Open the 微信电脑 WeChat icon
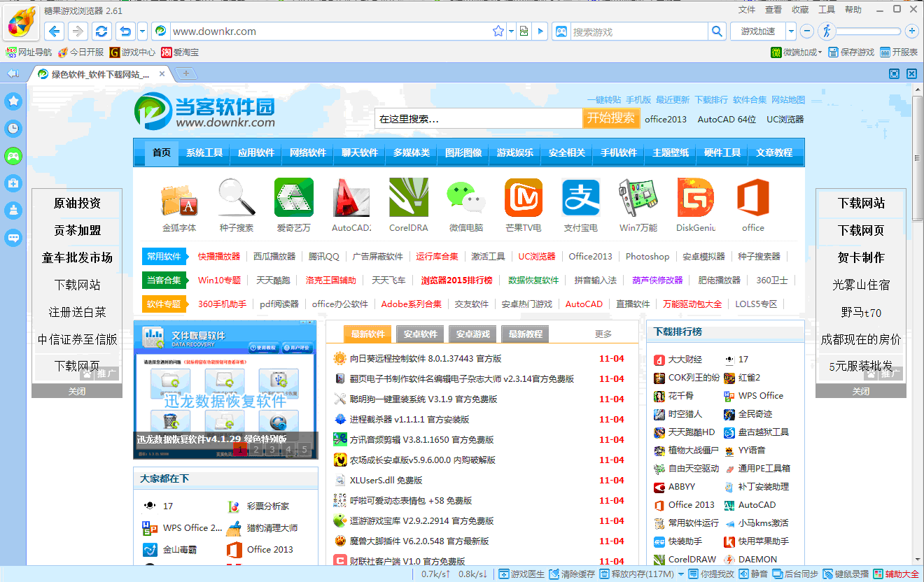This screenshot has height=582, width=924. click(466, 198)
